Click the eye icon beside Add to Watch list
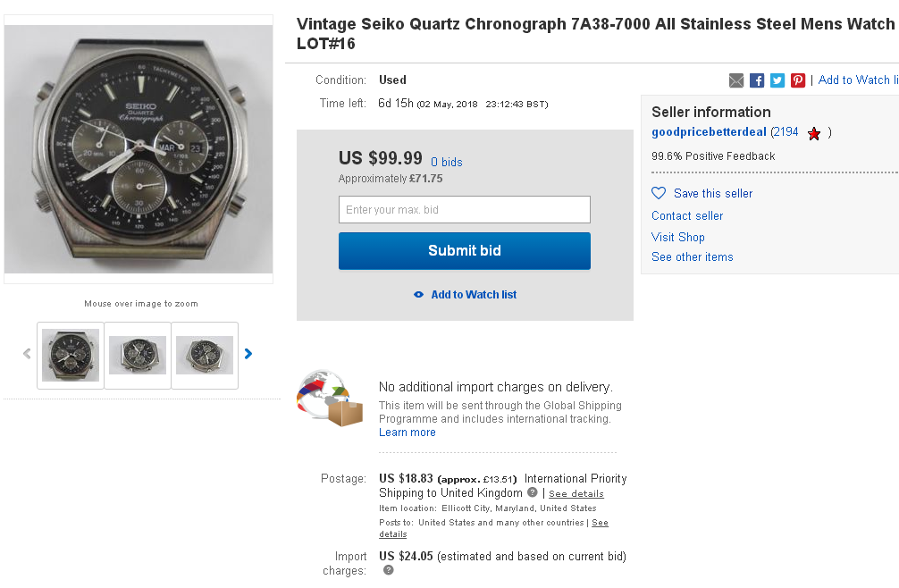The width and height of the screenshot is (899, 588). pyautogui.click(x=418, y=295)
